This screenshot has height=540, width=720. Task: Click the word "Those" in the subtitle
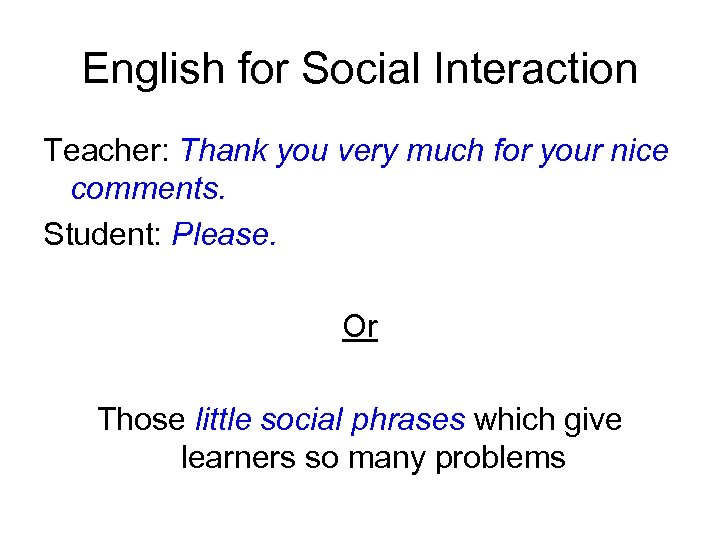coord(141,419)
